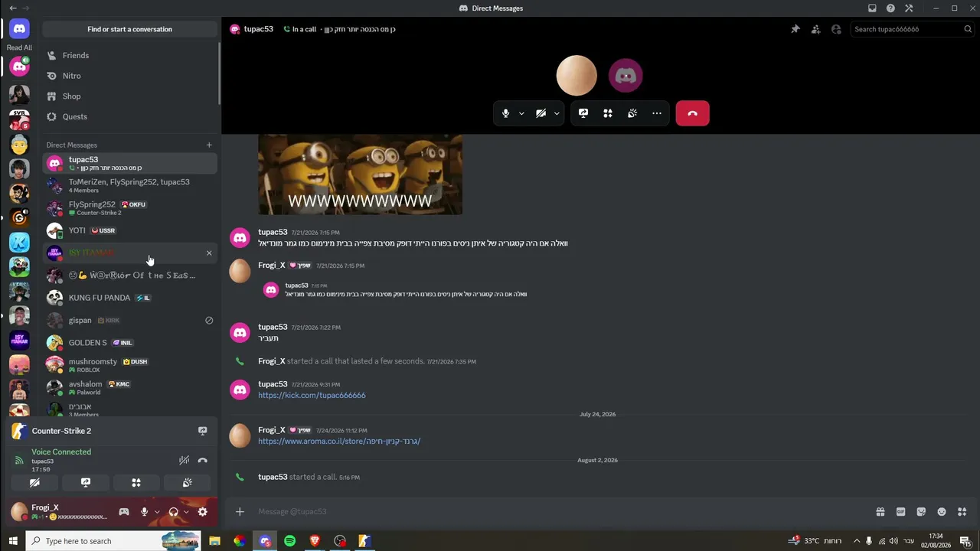Click the voice connection signal icon
The width and height of the screenshot is (980, 551).
pos(19,460)
